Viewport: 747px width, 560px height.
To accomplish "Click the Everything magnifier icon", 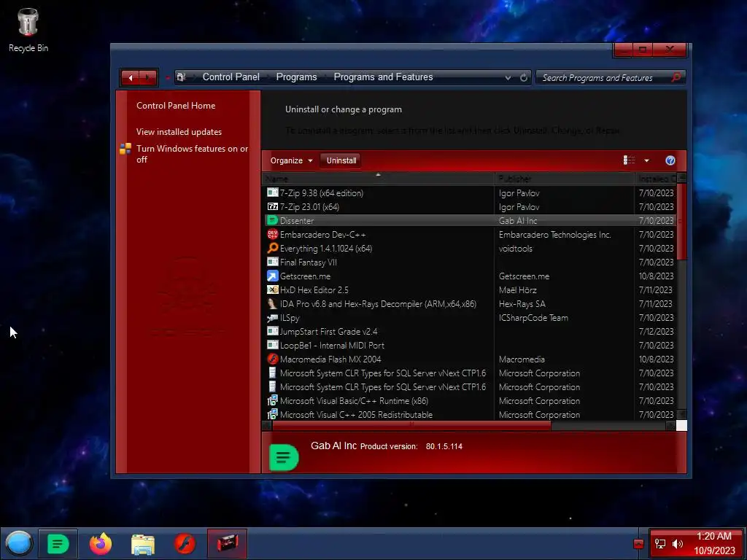I will tap(273, 248).
